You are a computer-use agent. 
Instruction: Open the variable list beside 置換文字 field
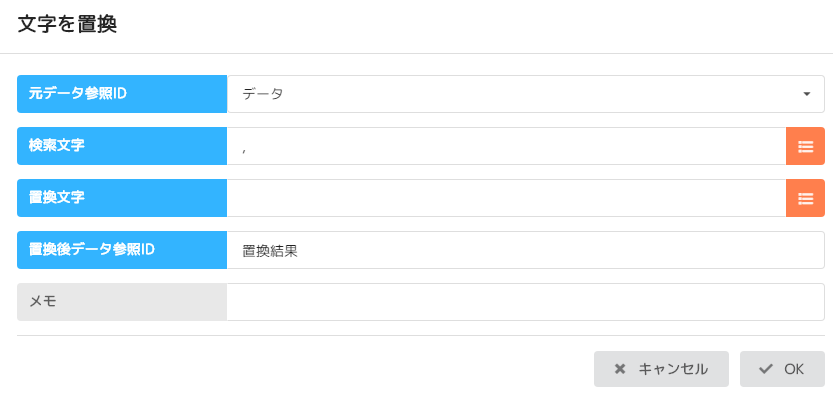click(805, 198)
